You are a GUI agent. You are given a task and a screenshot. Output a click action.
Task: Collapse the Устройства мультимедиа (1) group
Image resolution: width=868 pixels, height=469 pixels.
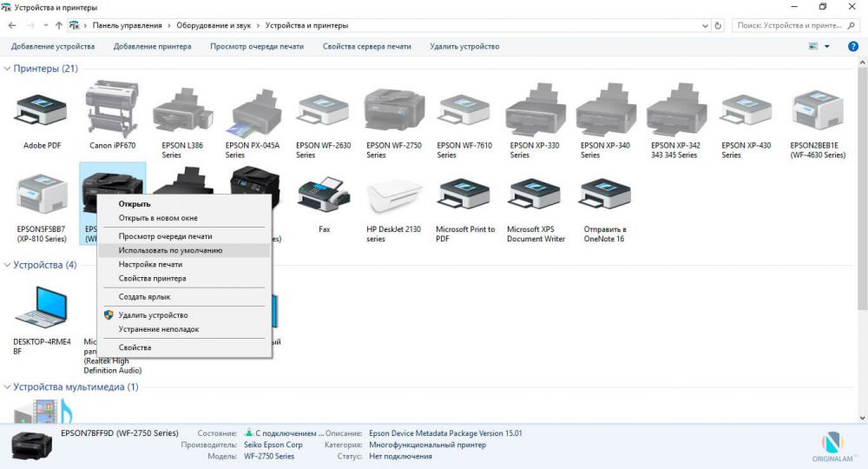[7, 387]
